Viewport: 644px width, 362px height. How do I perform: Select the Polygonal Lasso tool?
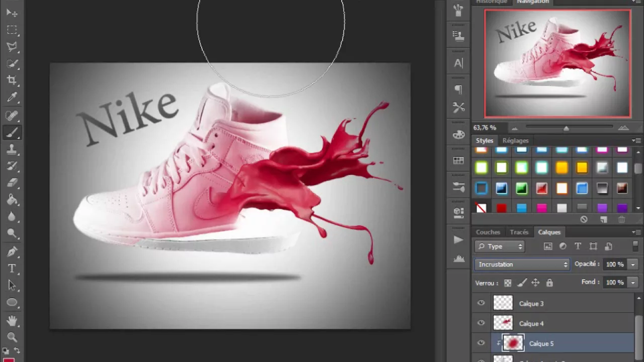(12, 47)
